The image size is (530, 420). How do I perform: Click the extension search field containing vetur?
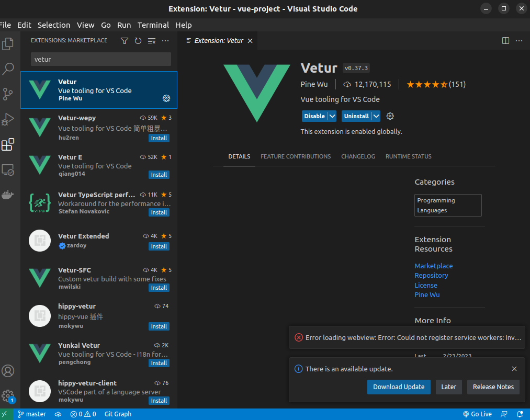[101, 60]
